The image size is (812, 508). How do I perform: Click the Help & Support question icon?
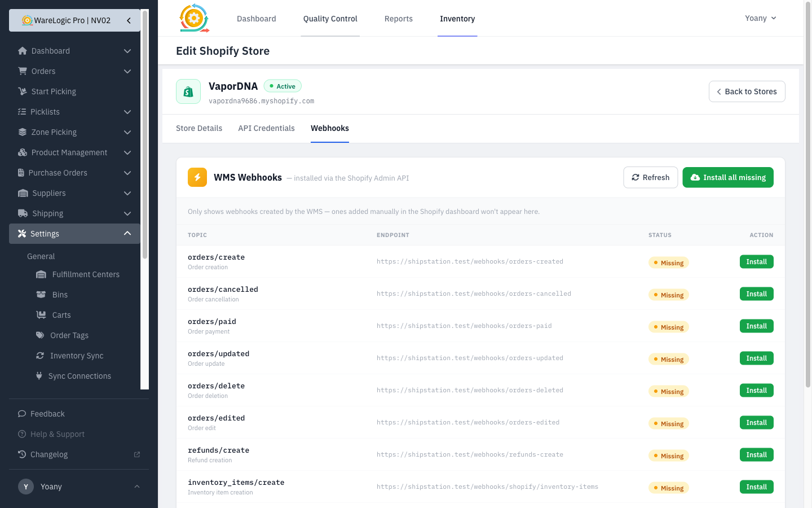tap(22, 434)
